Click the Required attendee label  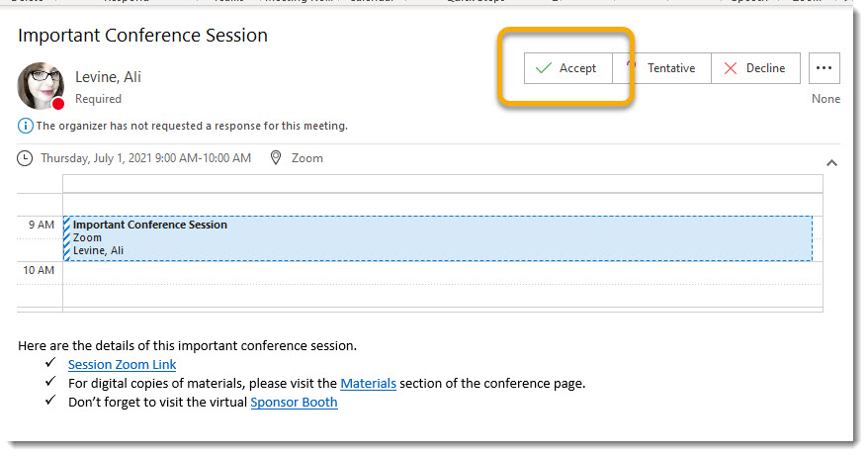coord(98,99)
